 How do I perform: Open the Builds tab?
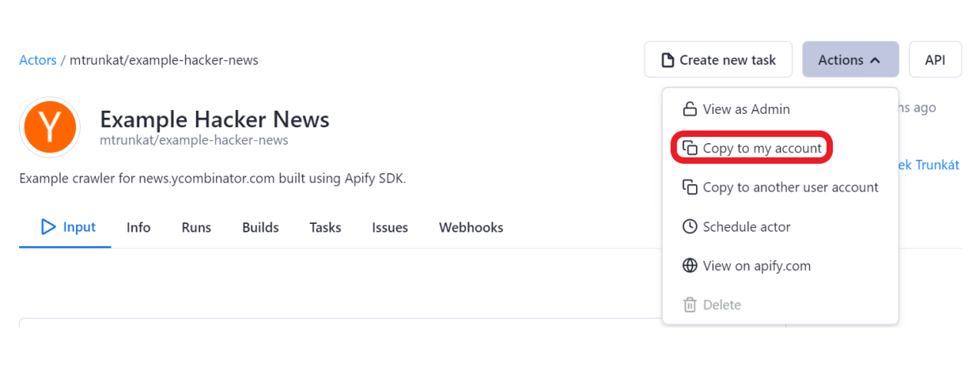(x=260, y=227)
